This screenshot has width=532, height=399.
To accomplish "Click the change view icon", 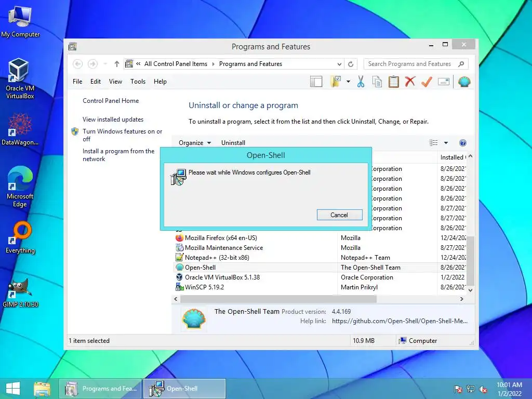I will (x=434, y=143).
